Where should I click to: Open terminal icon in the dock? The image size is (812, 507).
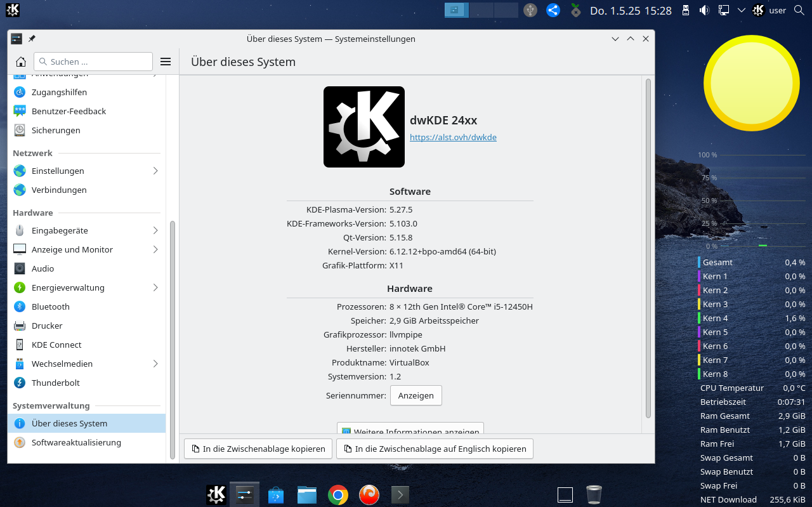pos(400,494)
